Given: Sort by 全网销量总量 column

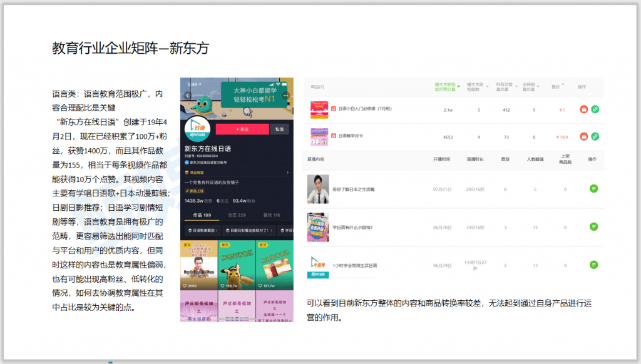Looking at the screenshot, I should pyautogui.click(x=531, y=86).
